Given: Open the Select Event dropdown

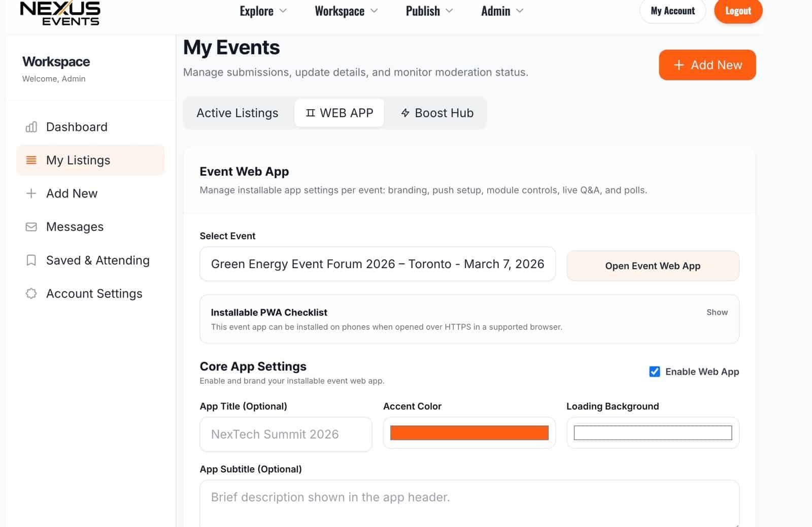Looking at the screenshot, I should 378,264.
